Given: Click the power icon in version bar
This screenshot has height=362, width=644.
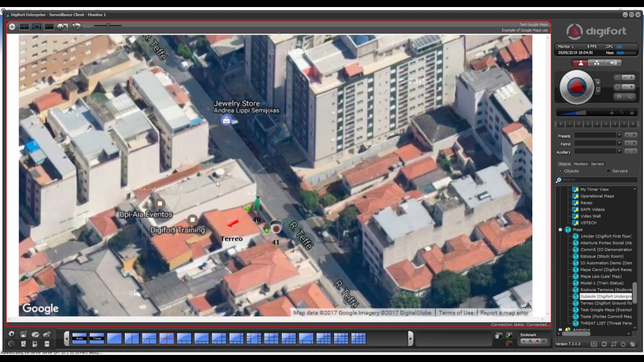Looking at the screenshot, I should [623, 344].
